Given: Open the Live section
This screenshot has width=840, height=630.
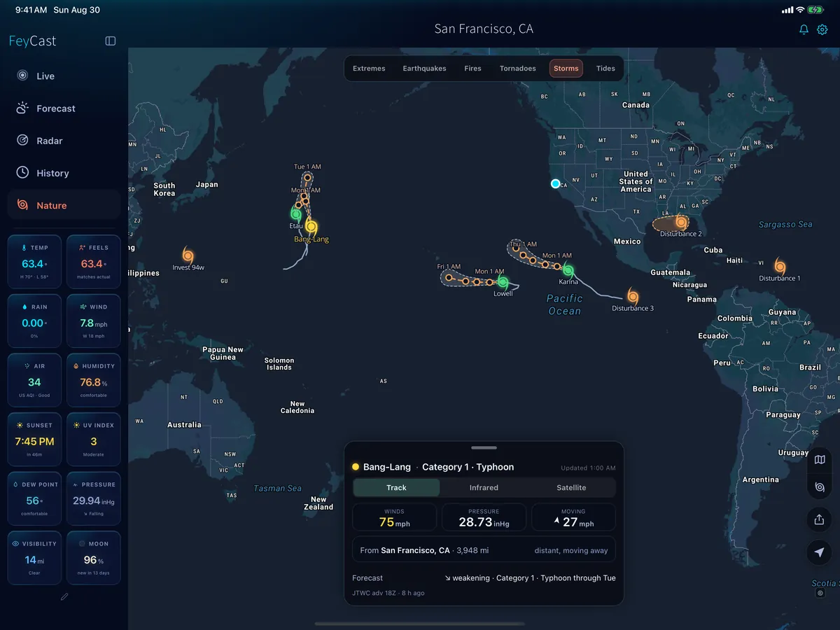Looking at the screenshot, I should 64,76.
